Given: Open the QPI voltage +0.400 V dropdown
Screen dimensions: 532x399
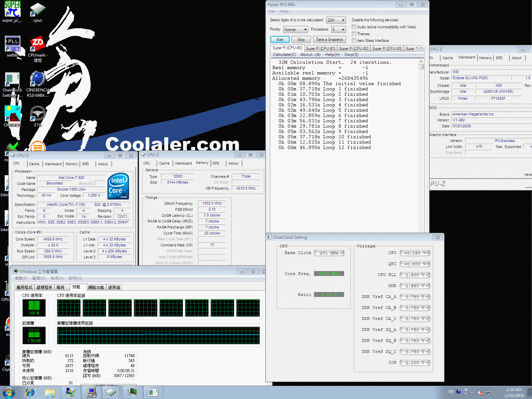Looking at the screenshot, I should [x=415, y=264].
